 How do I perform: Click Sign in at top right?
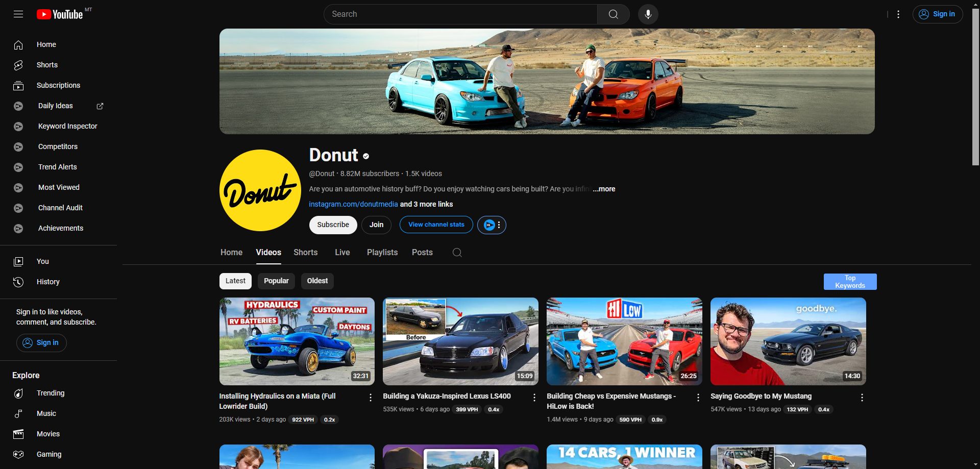pos(938,14)
